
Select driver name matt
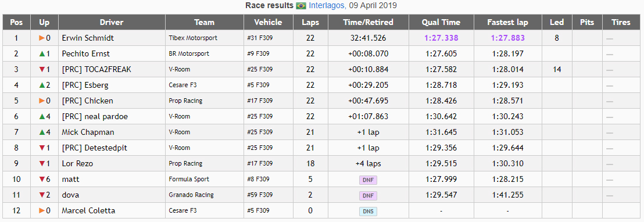coord(71,180)
